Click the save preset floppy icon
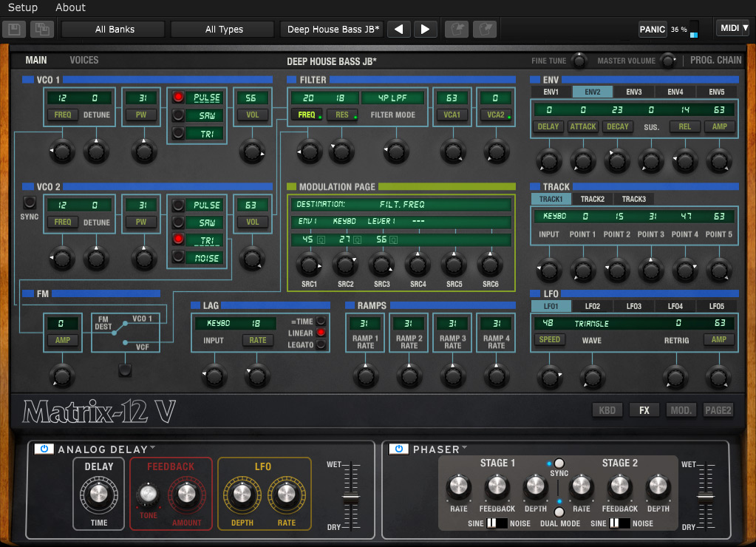 [14, 30]
